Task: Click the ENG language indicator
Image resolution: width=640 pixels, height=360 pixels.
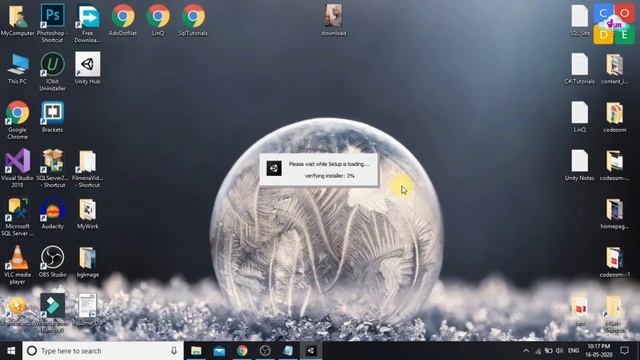Action: (x=573, y=351)
